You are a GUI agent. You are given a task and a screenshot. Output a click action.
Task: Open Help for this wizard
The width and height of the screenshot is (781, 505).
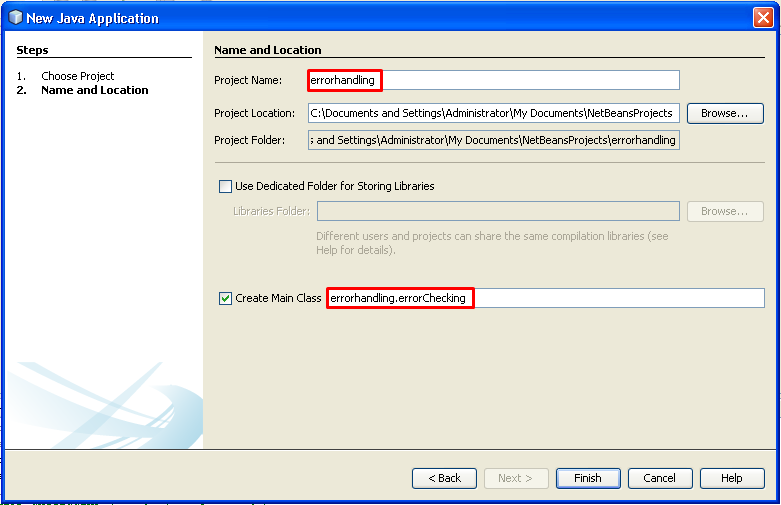[x=732, y=478]
